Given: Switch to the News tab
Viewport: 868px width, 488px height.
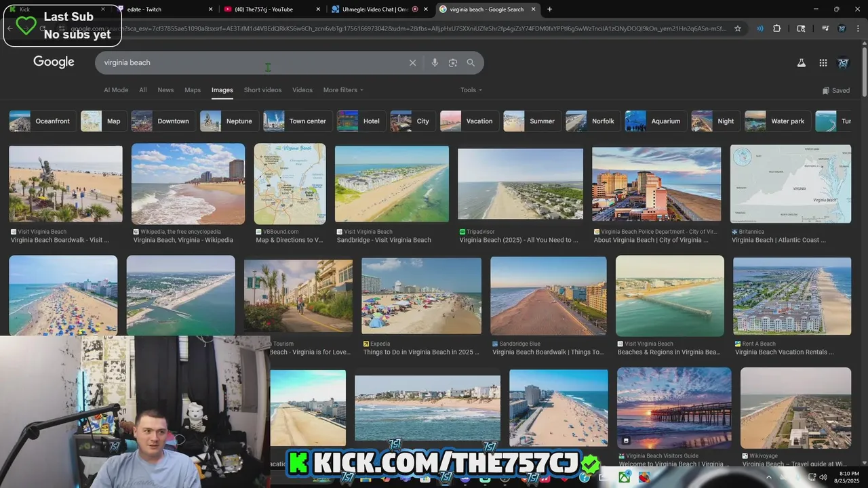Looking at the screenshot, I should [165, 90].
